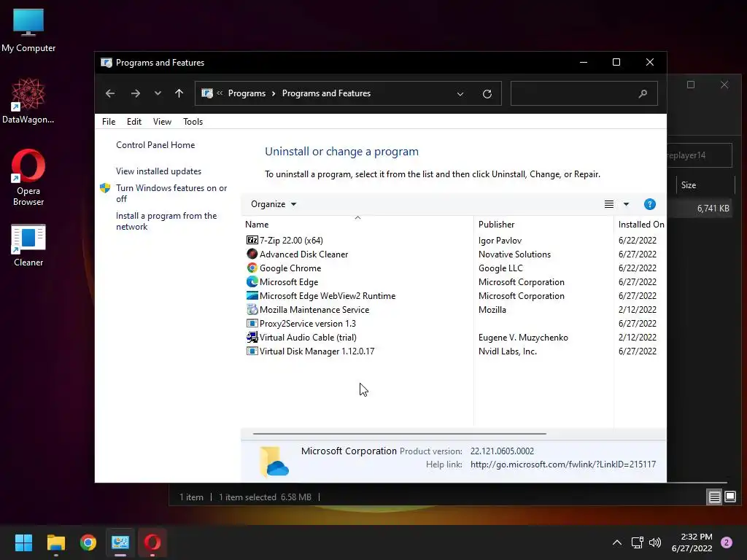Click publisher Igor Pavlov
747x560 pixels.
click(500, 241)
